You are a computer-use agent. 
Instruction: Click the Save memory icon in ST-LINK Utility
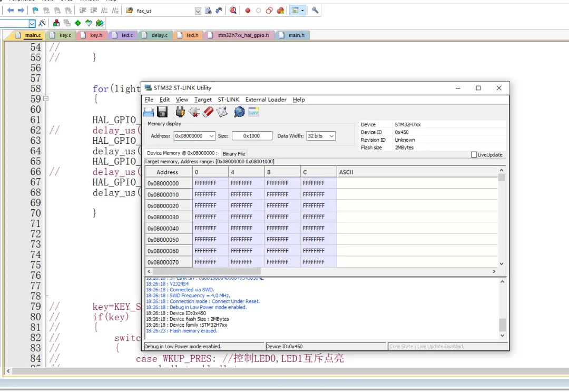pos(162,111)
